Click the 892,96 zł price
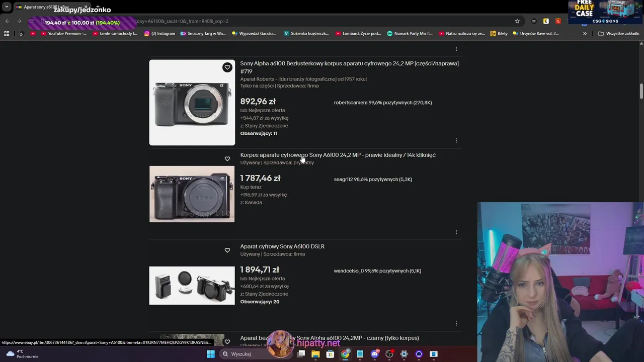Image resolution: width=644 pixels, height=362 pixels. pyautogui.click(x=258, y=102)
